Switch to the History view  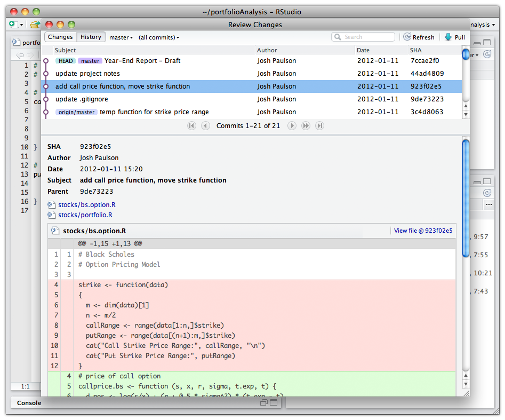(x=91, y=37)
